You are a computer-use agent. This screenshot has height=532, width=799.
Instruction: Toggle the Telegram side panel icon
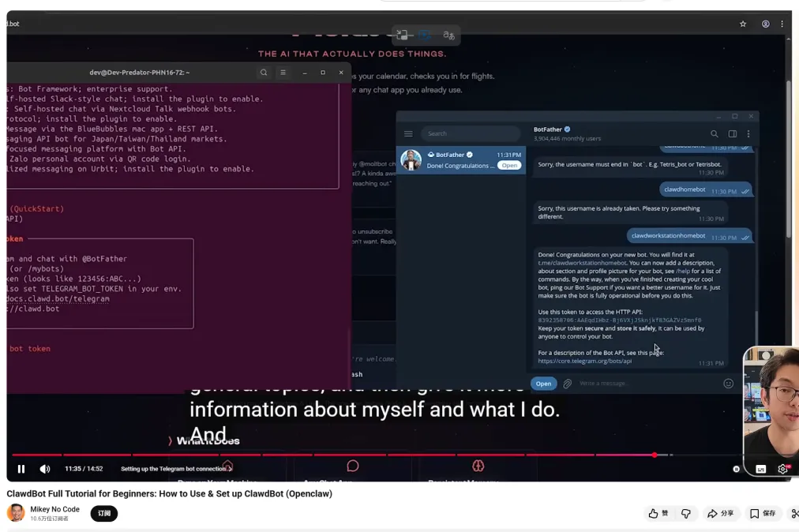(732, 133)
